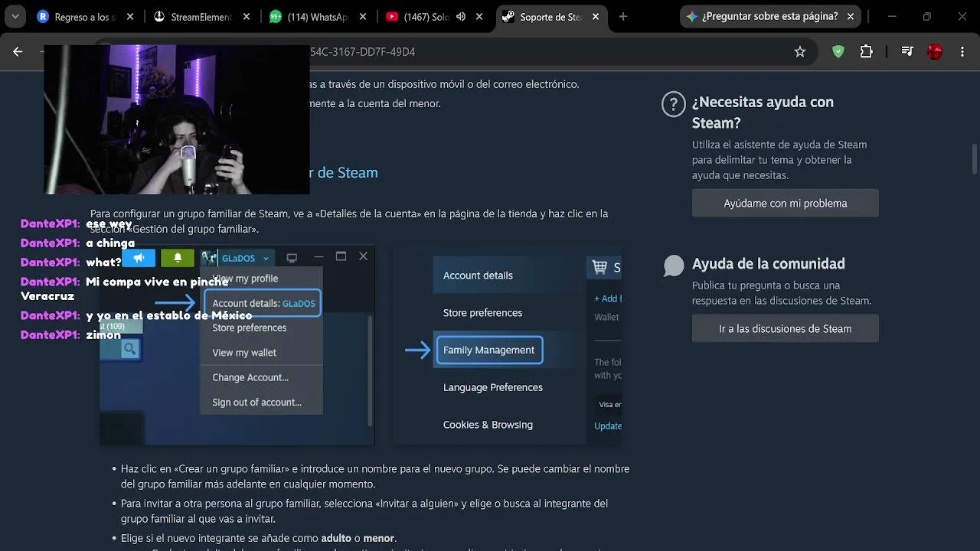The height and width of the screenshot is (551, 980).
Task: Bookmark this page with the star icon
Action: pos(800,51)
